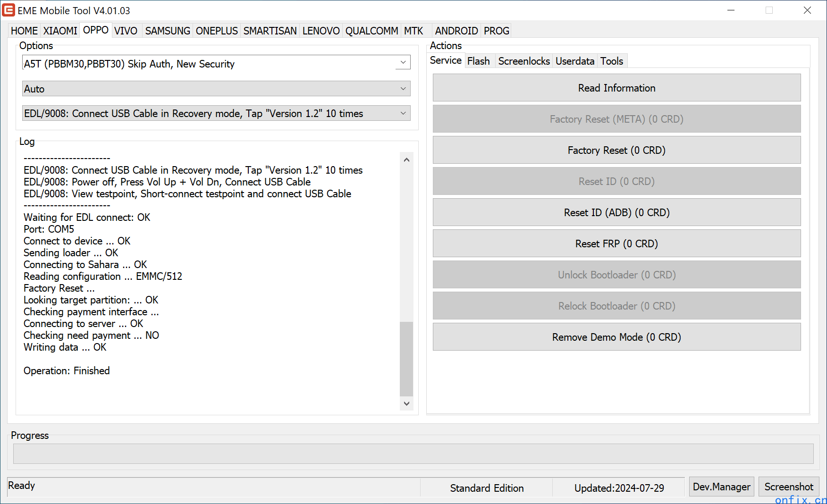
Task: Click 'Sending loader ... OK' log line
Action: point(71,252)
